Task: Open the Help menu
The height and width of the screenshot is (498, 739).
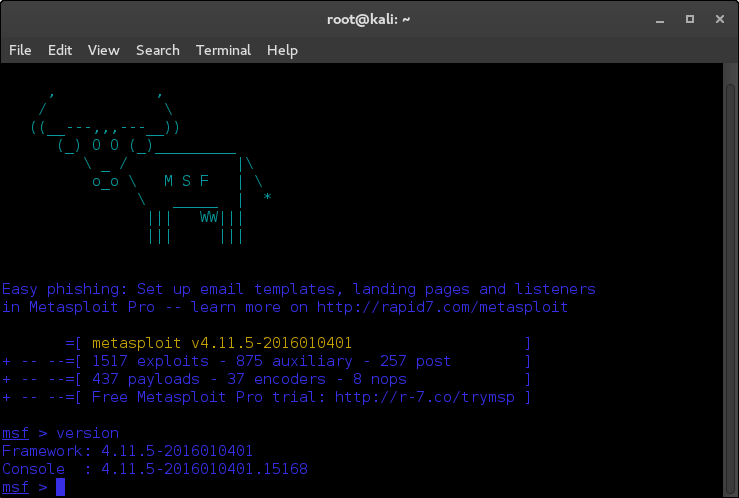Action: click(282, 50)
